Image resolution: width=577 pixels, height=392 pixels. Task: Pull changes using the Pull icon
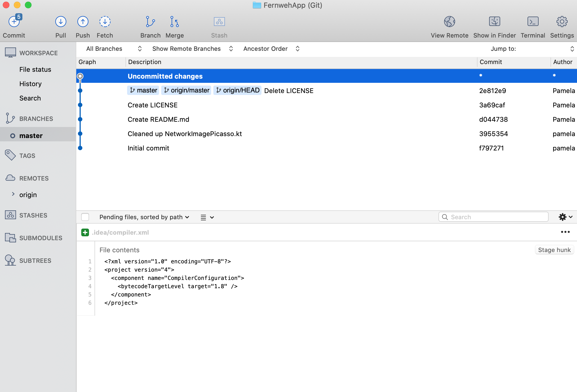[61, 22]
